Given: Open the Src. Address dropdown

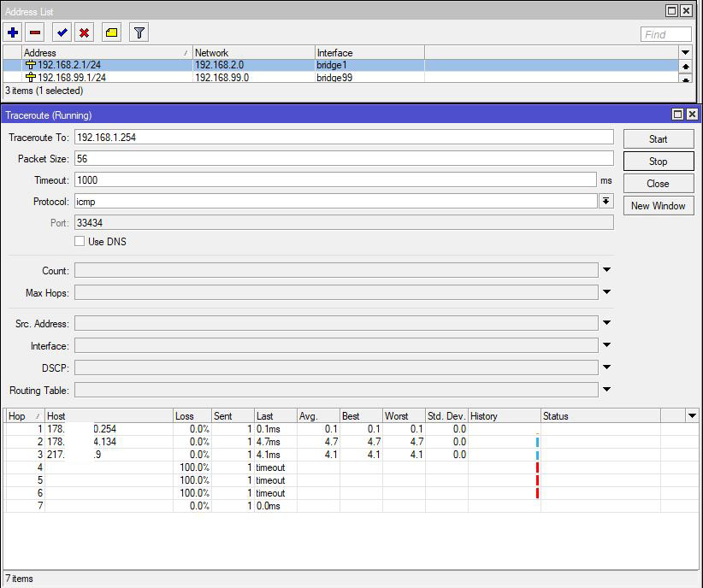Looking at the screenshot, I should coord(606,323).
